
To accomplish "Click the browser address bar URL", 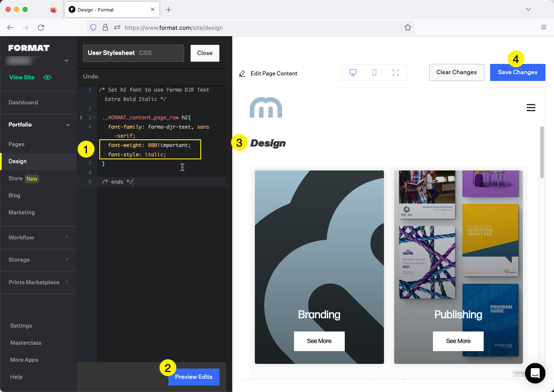I will (173, 28).
